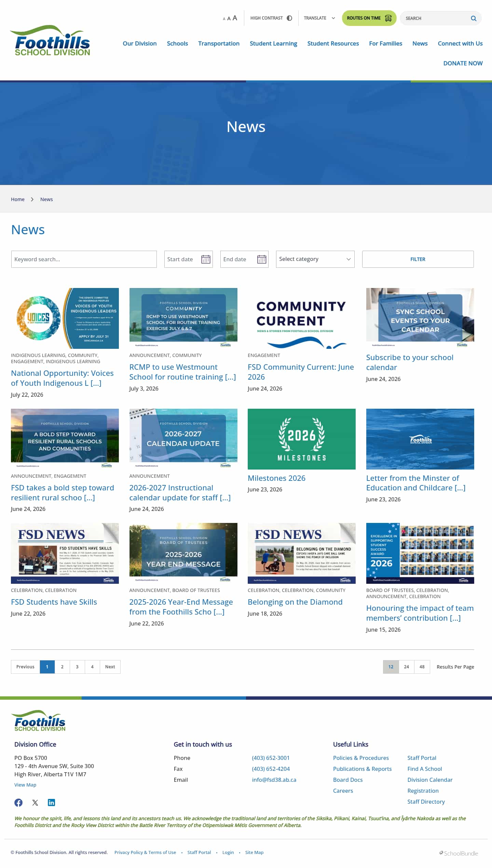Image resolution: width=492 pixels, height=868 pixels.
Task: Open the RCMP to use Westmount article
Action: pyautogui.click(x=182, y=372)
